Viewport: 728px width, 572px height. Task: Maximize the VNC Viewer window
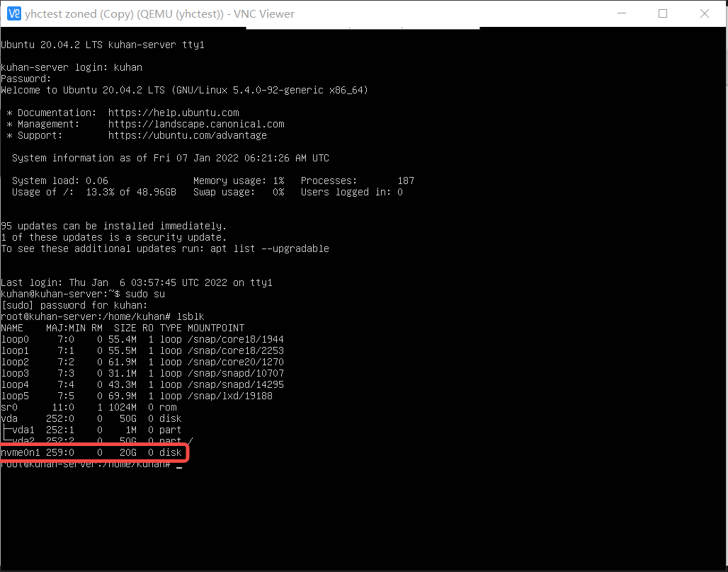click(663, 13)
